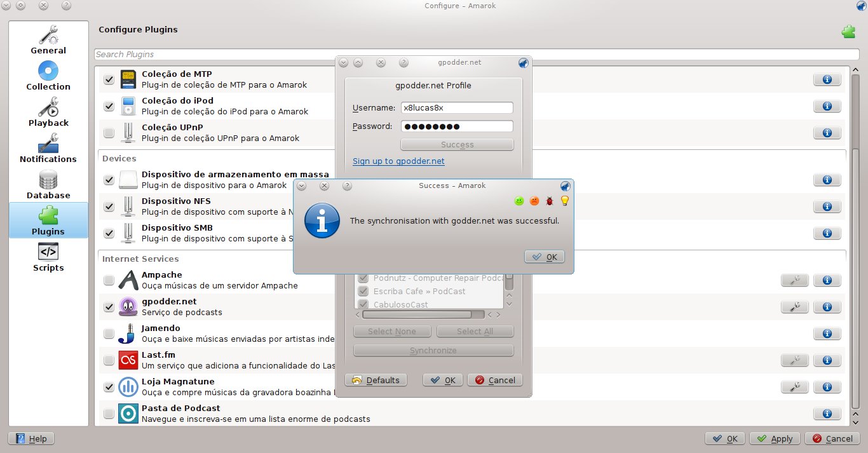Show info for gpodder.net plugin
Screen dimensions: 868x453
coord(827,307)
